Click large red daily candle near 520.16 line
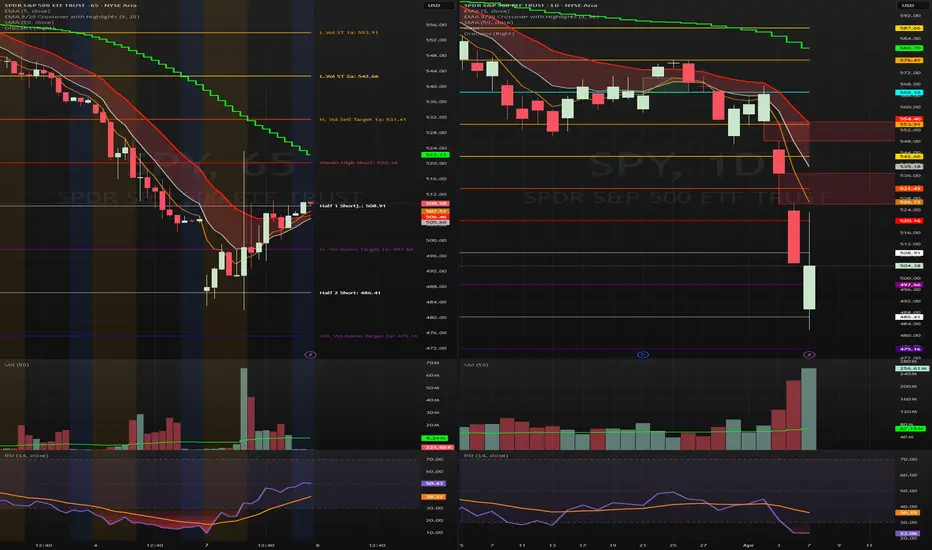 click(794, 237)
